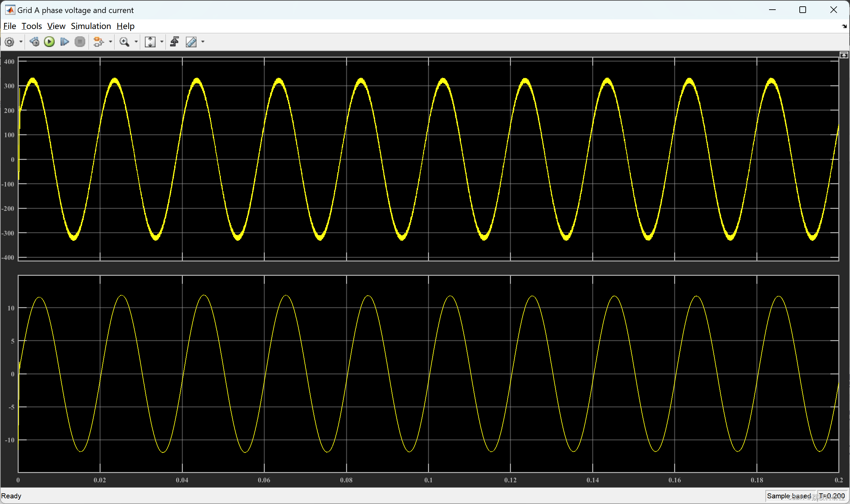850x504 pixels.
Task: Click the maximize axes icon above plot
Action: pos(844,55)
